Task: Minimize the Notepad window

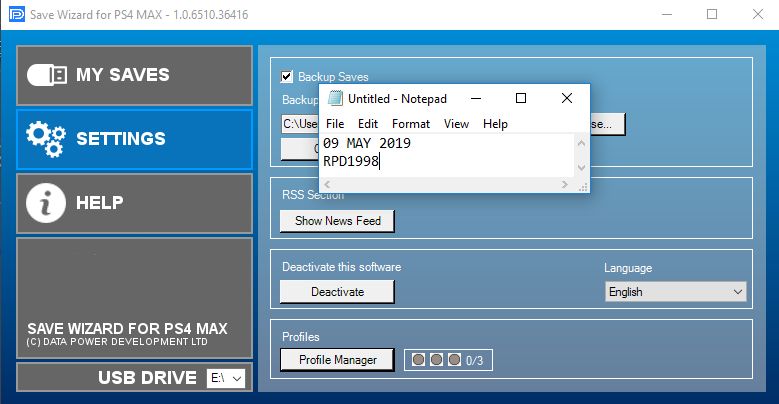Action: [x=476, y=98]
